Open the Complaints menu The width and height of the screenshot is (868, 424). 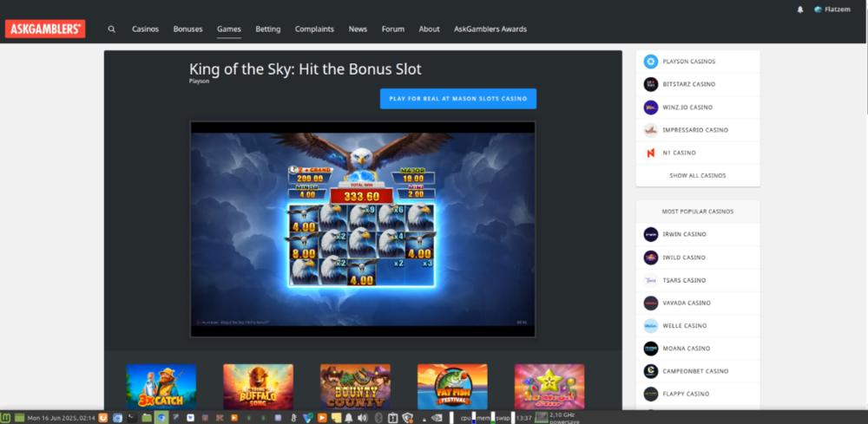(314, 29)
